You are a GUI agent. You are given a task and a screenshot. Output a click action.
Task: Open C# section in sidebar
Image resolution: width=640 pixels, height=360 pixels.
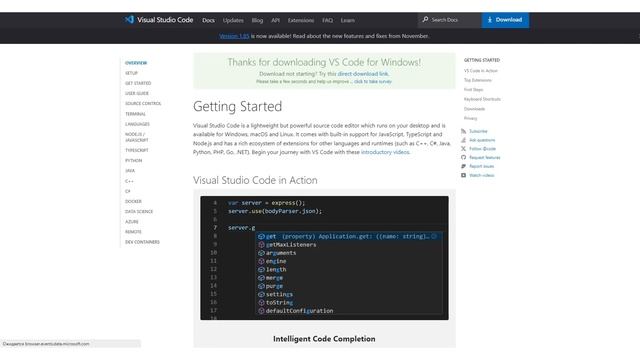128,191
